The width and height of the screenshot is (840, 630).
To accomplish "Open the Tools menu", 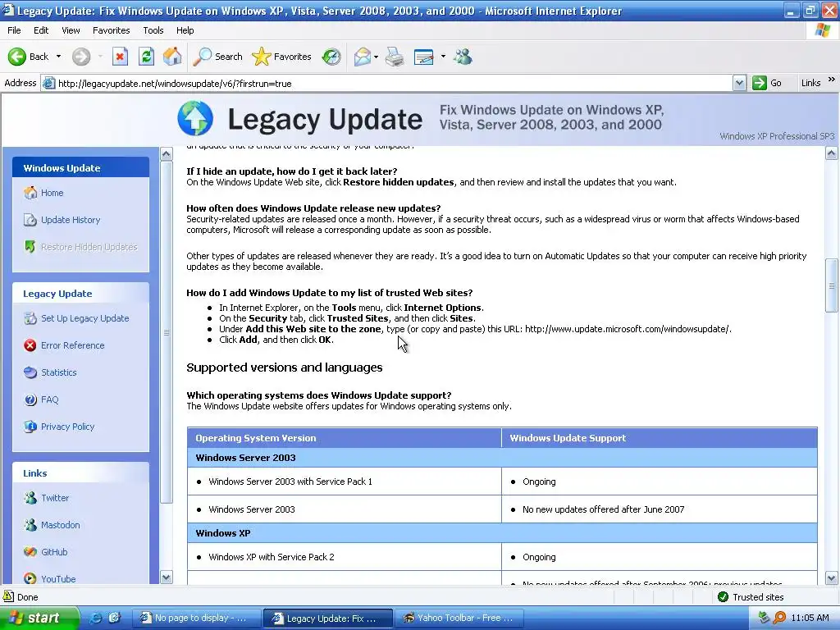I will 153,30.
